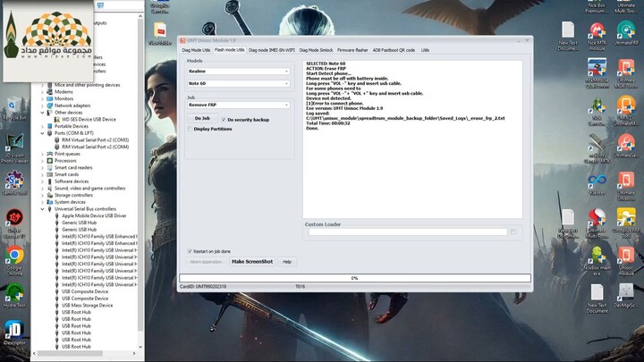The image size is (644, 362).
Task: Select the WD SES Device USB Device entry
Action: [89, 120]
